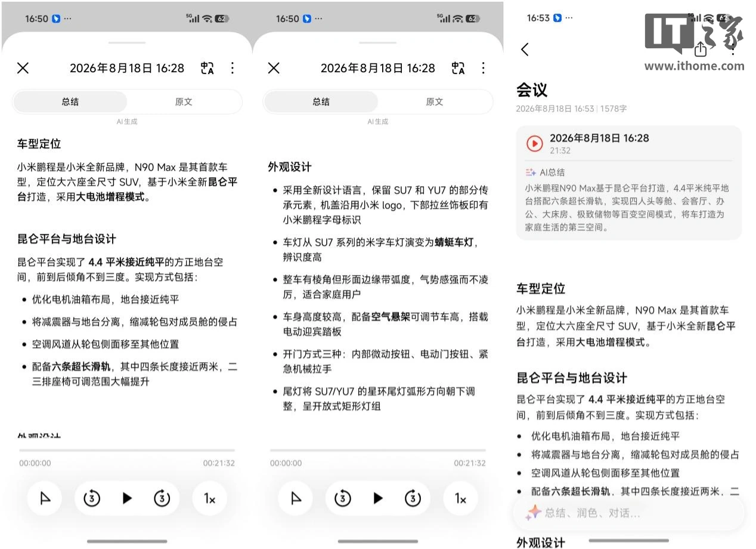
Task: Open three-dot more menu in middle phone screen
Action: [x=484, y=68]
